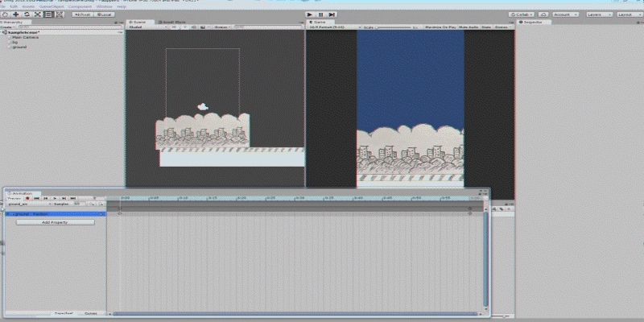Select the Move tool

point(16,14)
